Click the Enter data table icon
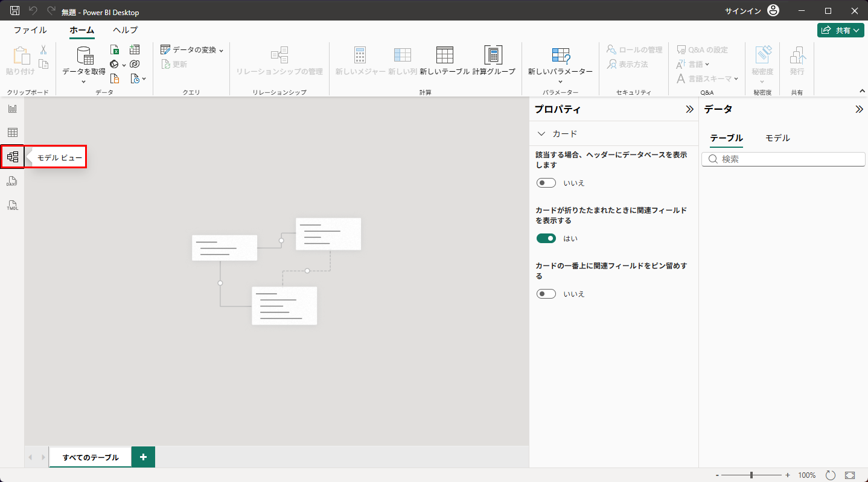Viewport: 868px width, 482px height. pos(135,49)
